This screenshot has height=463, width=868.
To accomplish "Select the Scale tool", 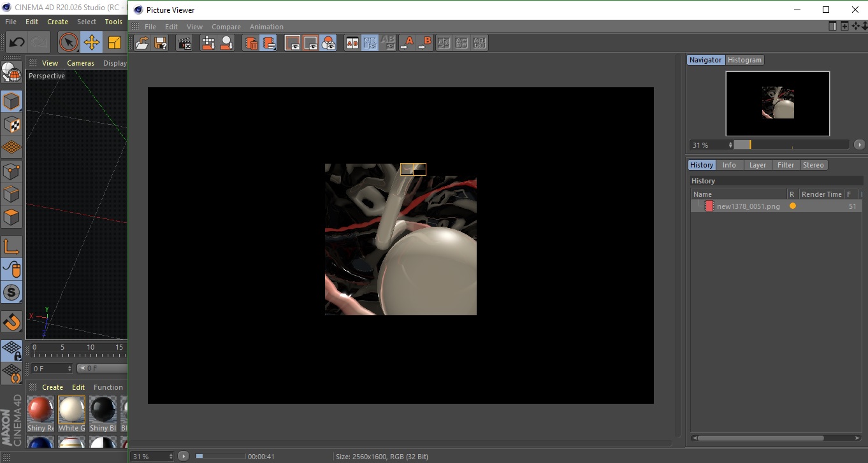I will pyautogui.click(x=114, y=43).
